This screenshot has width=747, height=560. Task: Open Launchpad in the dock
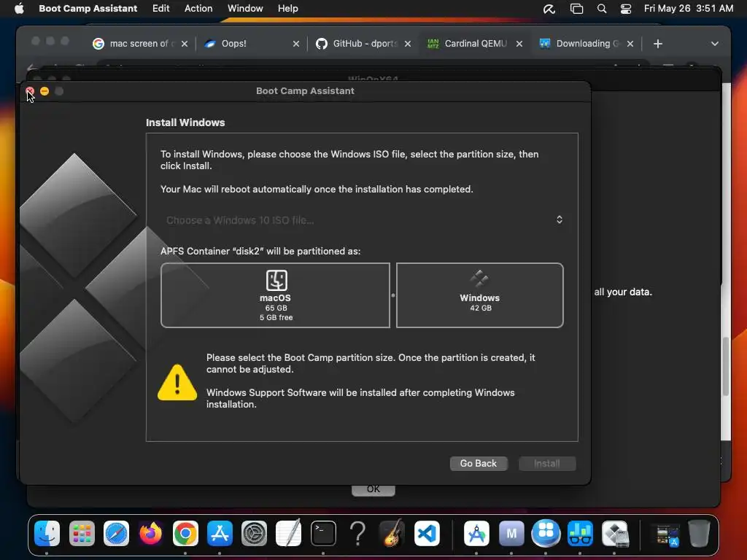click(x=82, y=533)
